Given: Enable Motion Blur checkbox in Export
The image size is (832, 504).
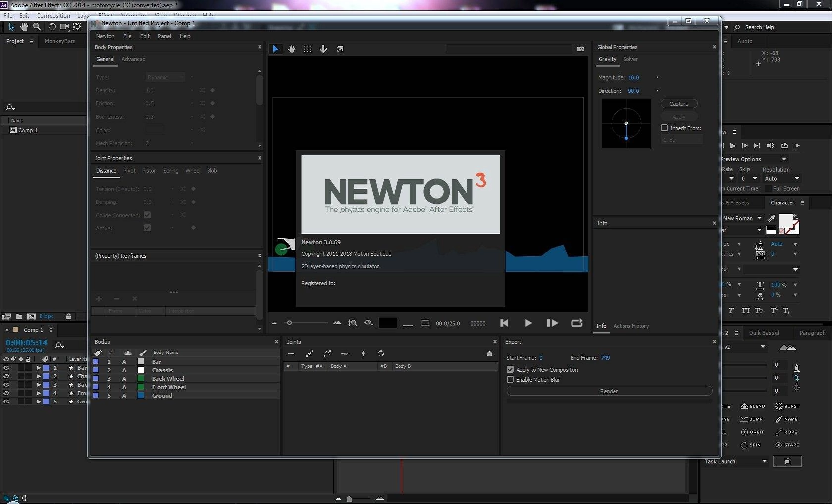Looking at the screenshot, I should (x=510, y=379).
